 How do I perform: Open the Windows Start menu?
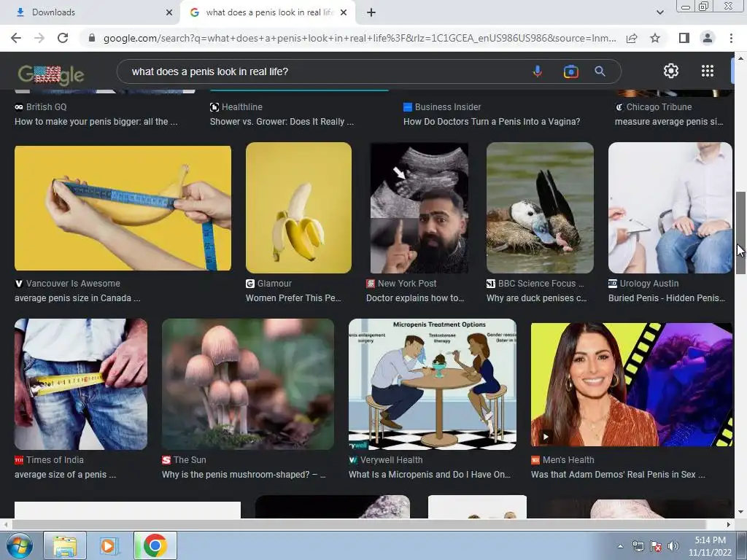click(x=20, y=545)
